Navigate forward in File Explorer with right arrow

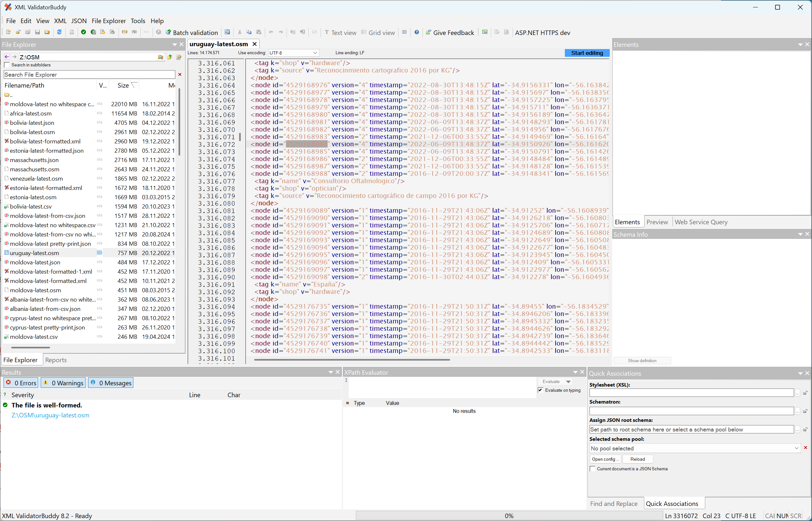click(x=14, y=57)
